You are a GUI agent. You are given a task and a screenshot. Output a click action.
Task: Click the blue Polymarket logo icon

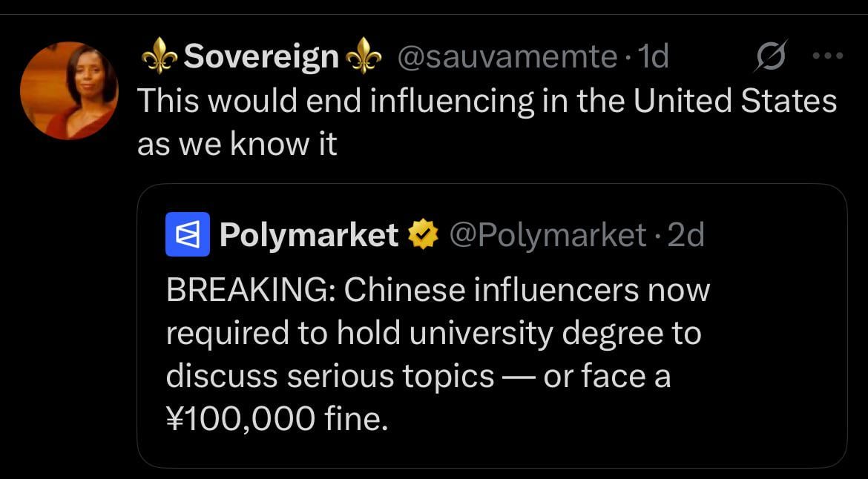click(x=188, y=234)
